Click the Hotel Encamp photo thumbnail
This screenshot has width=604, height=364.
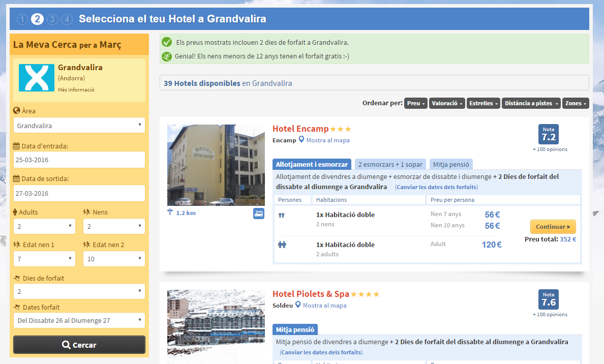[216, 165]
